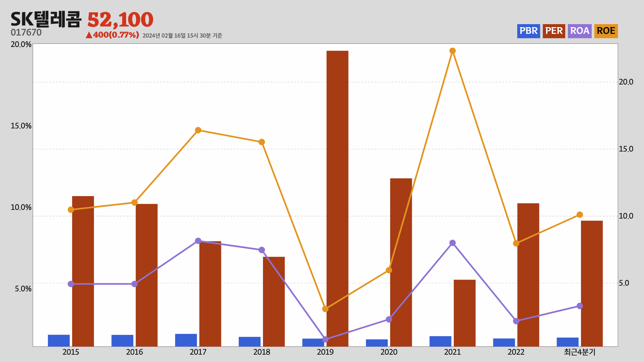
Task: Click the 2022 ROA purple data point
Action: coord(516,321)
